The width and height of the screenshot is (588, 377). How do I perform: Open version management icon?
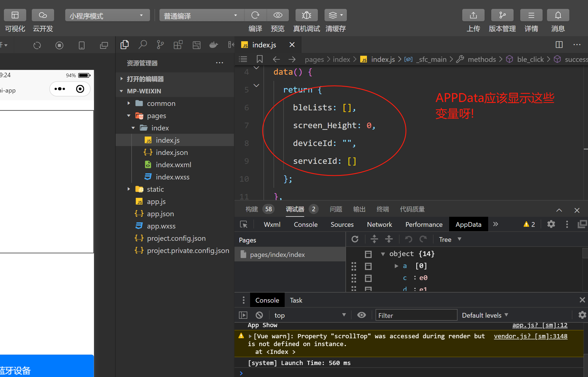502,15
